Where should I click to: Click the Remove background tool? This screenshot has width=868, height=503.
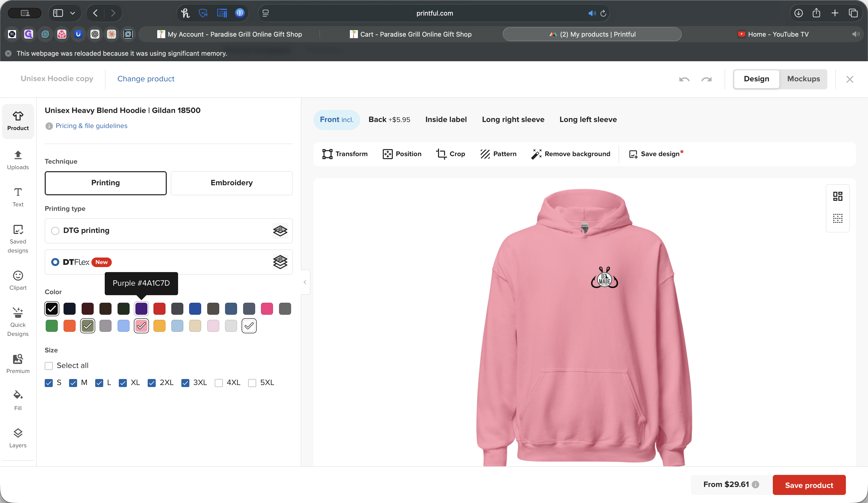pos(571,154)
